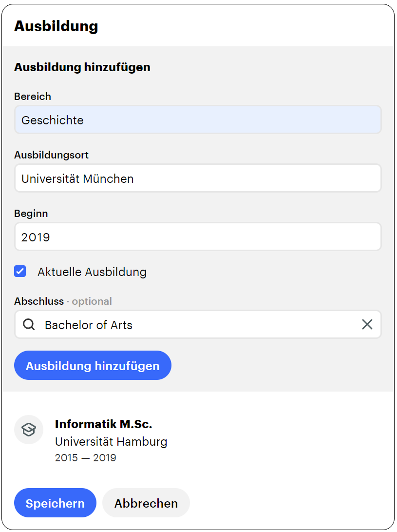Click the 'Abschluss · optional' label
Viewport: 397px width, 532px height.
tap(63, 301)
